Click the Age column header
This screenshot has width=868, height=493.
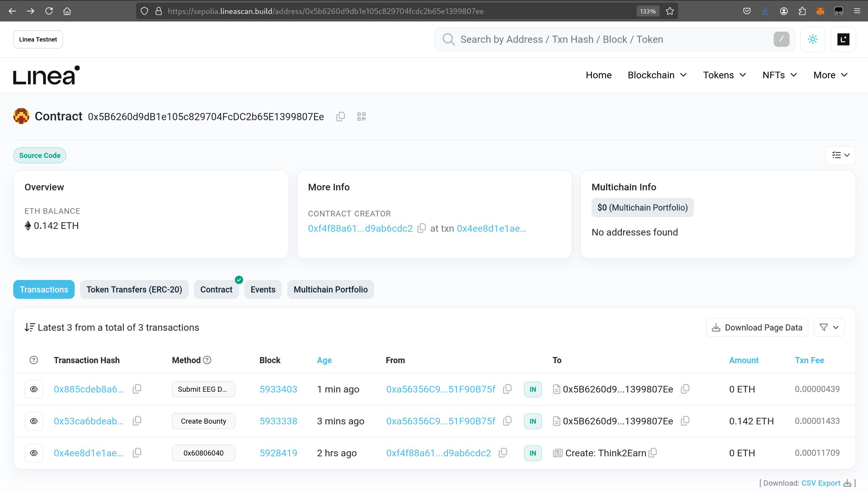tap(324, 360)
